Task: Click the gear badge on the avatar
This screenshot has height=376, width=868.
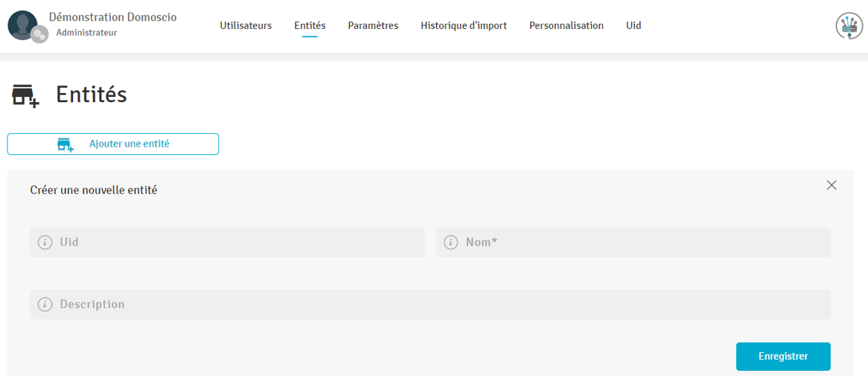Action: pos(39,34)
